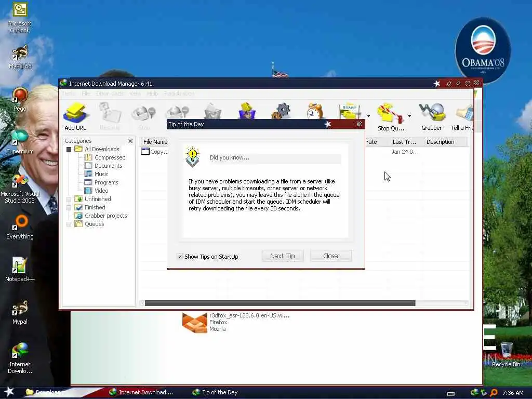Click the Tell a Friend icon

(x=462, y=117)
